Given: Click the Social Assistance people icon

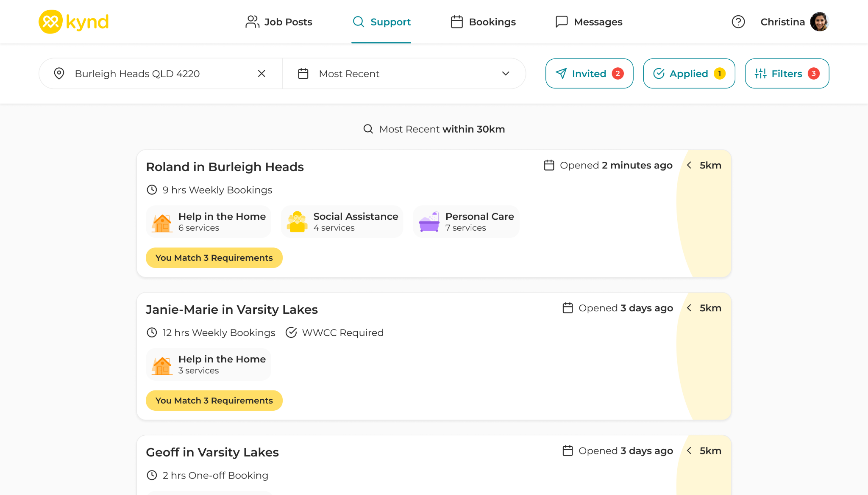Looking at the screenshot, I should 297,222.
